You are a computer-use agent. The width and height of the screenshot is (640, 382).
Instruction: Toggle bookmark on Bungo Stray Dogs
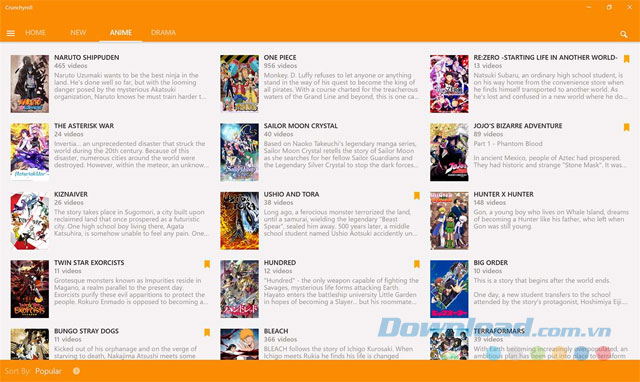[x=207, y=333]
